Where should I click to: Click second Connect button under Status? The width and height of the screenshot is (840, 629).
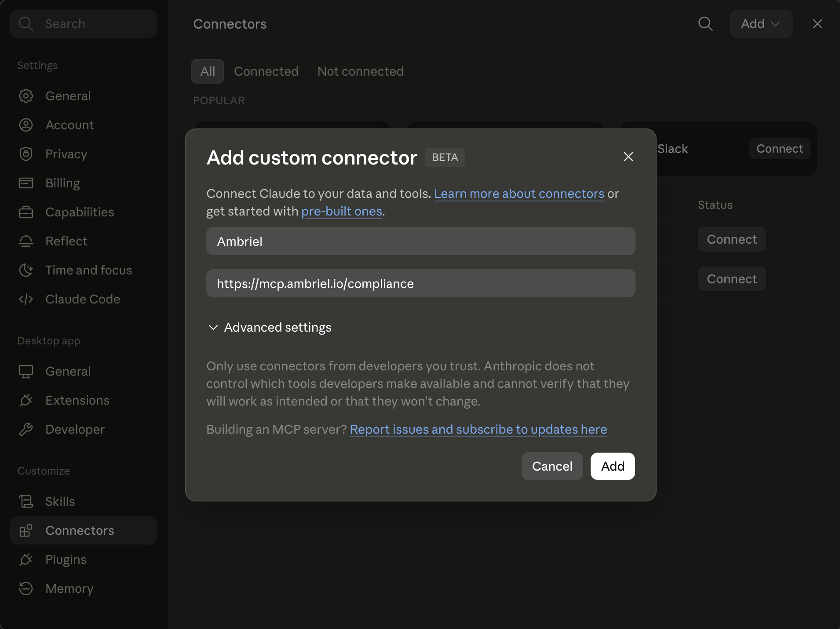pos(732,279)
